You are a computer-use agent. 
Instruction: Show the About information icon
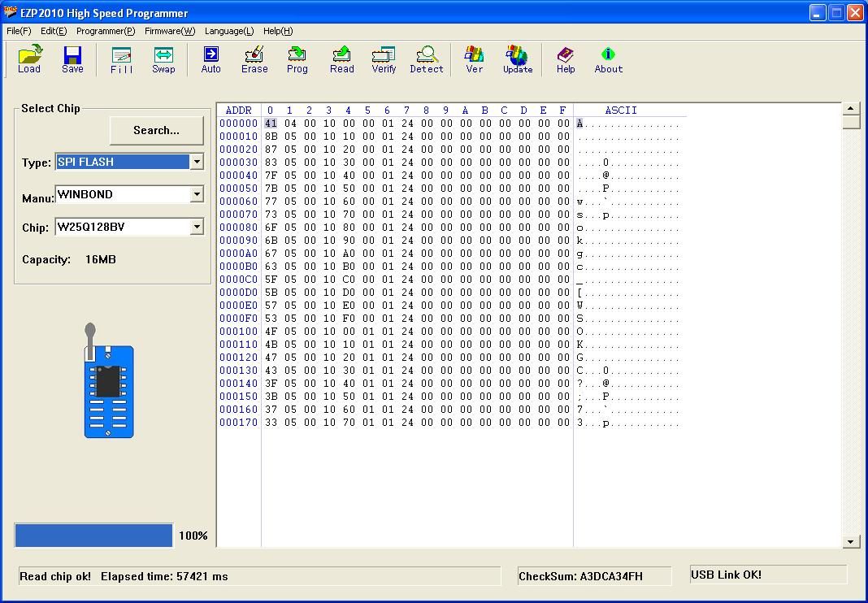[x=608, y=59]
